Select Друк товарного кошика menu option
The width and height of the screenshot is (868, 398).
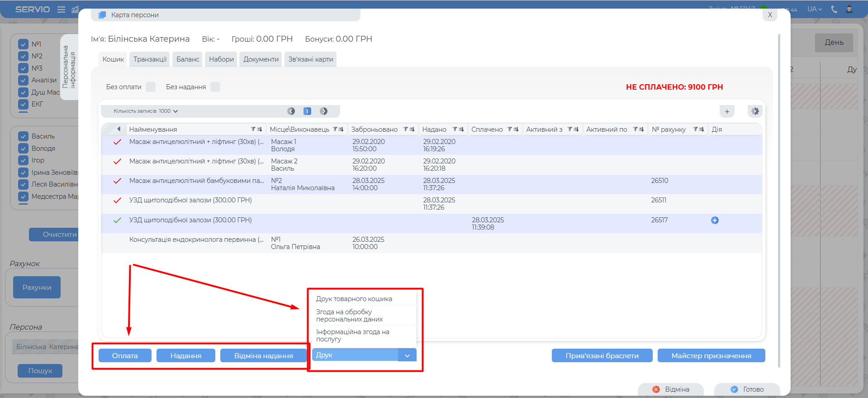click(x=354, y=299)
